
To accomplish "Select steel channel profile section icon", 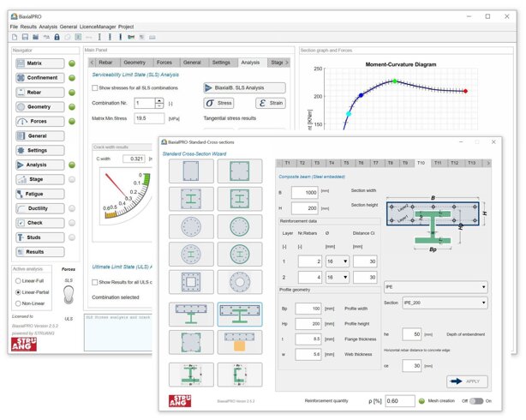I will tap(240, 375).
